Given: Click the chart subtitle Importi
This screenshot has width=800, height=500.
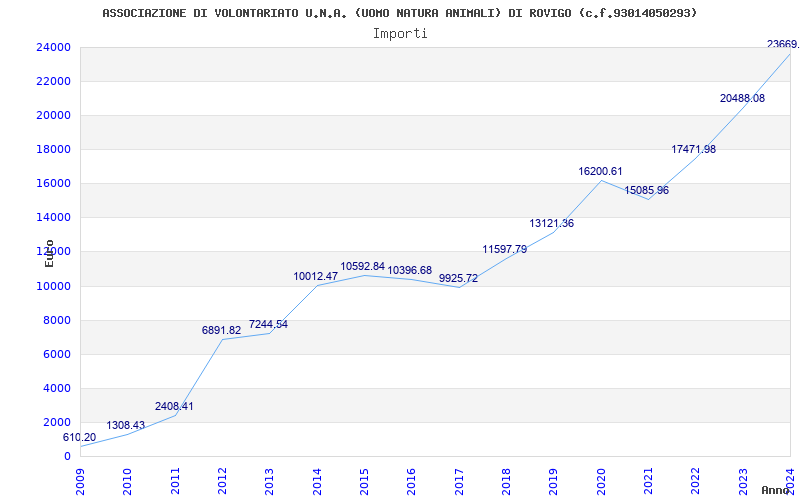Looking at the screenshot, I should [x=400, y=34].
